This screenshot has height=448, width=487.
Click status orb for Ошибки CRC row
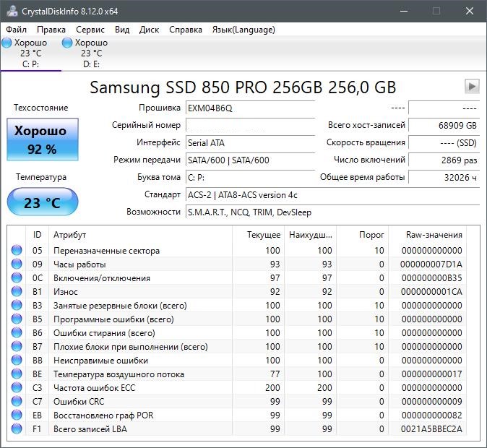pyautogui.click(x=17, y=401)
